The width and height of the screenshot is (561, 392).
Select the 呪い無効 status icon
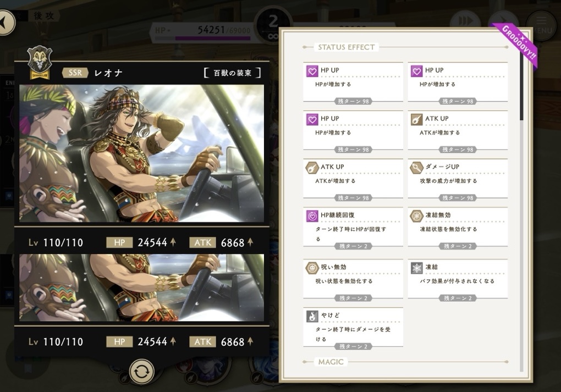click(312, 268)
